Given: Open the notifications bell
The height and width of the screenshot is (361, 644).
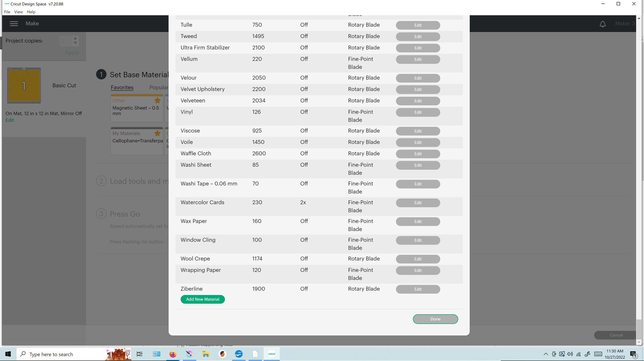Looking at the screenshot, I should 603,24.
